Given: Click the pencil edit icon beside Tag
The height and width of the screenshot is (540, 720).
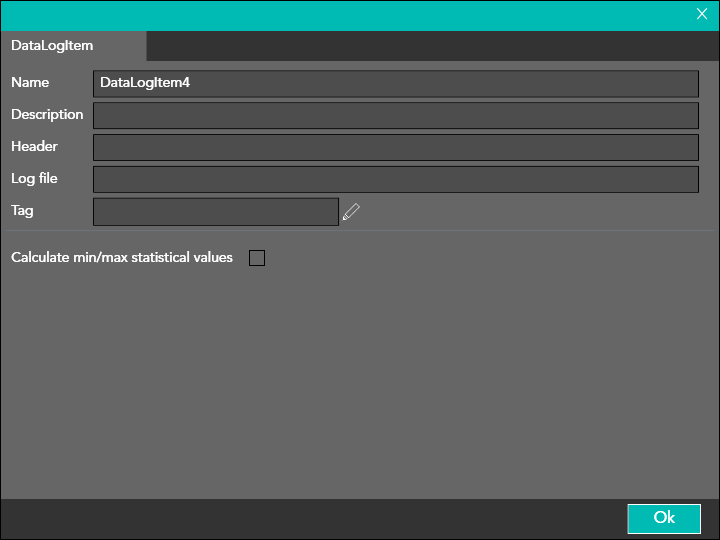Looking at the screenshot, I should click(x=351, y=212).
